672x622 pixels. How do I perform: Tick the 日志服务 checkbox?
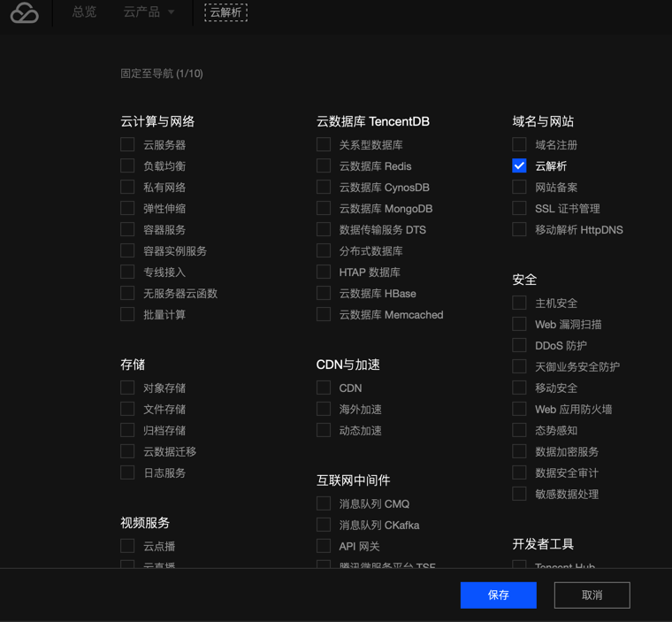(127, 472)
